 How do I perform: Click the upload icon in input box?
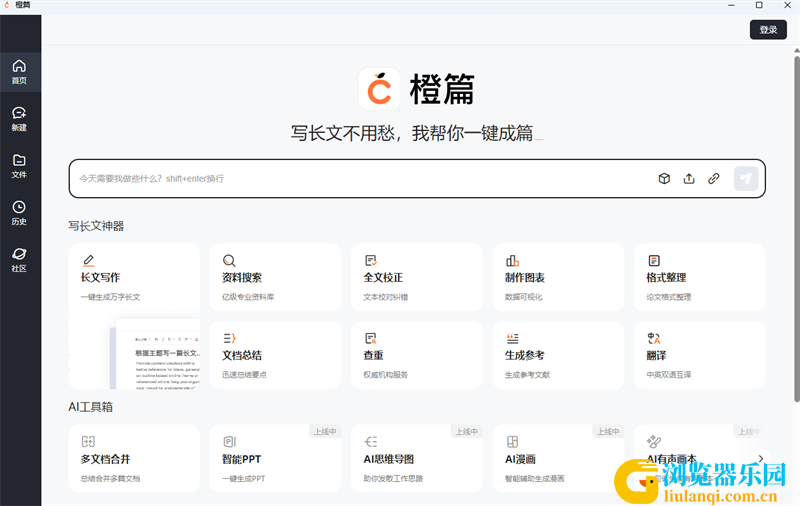tap(689, 179)
